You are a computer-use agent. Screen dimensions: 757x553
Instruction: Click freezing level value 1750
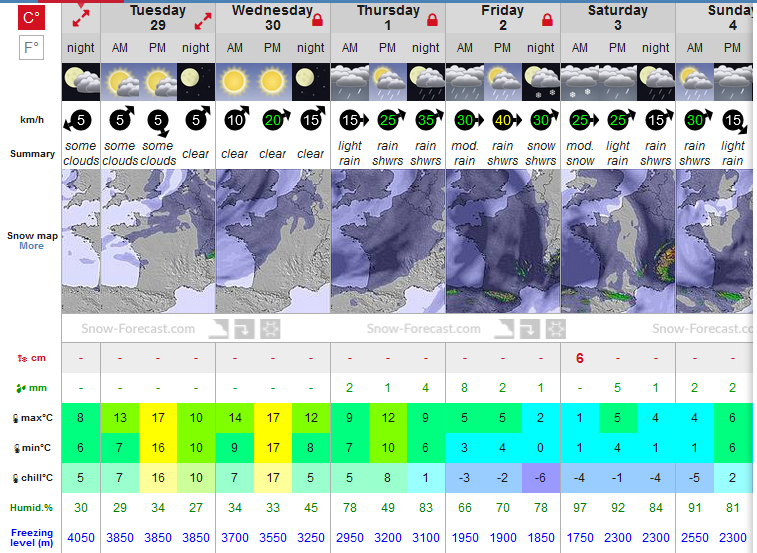[x=579, y=538]
